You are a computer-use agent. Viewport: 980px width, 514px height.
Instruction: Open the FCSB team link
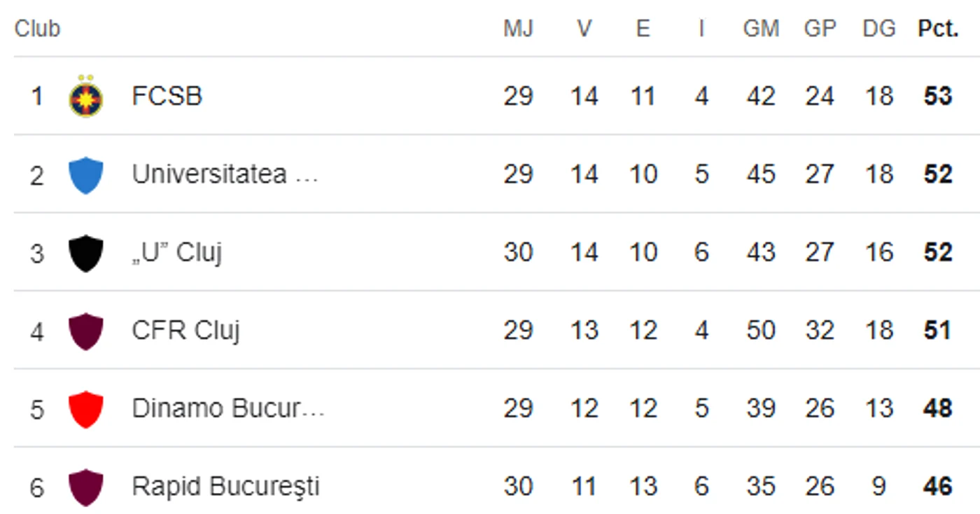(x=167, y=96)
